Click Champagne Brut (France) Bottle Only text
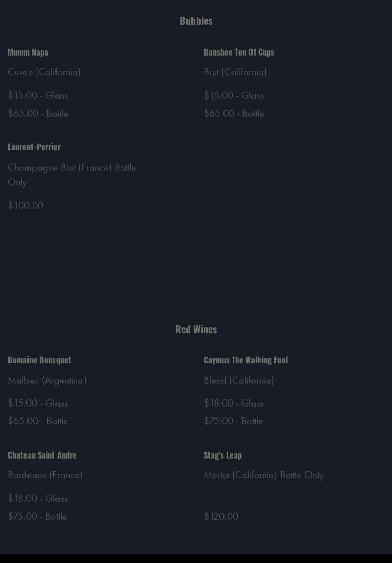392x563 pixels. click(x=72, y=174)
